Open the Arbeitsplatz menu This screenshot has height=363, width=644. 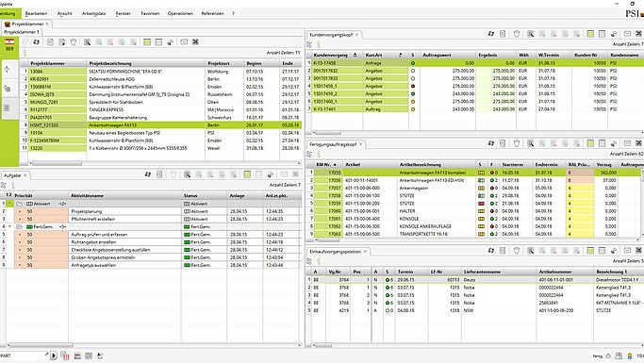coord(93,13)
